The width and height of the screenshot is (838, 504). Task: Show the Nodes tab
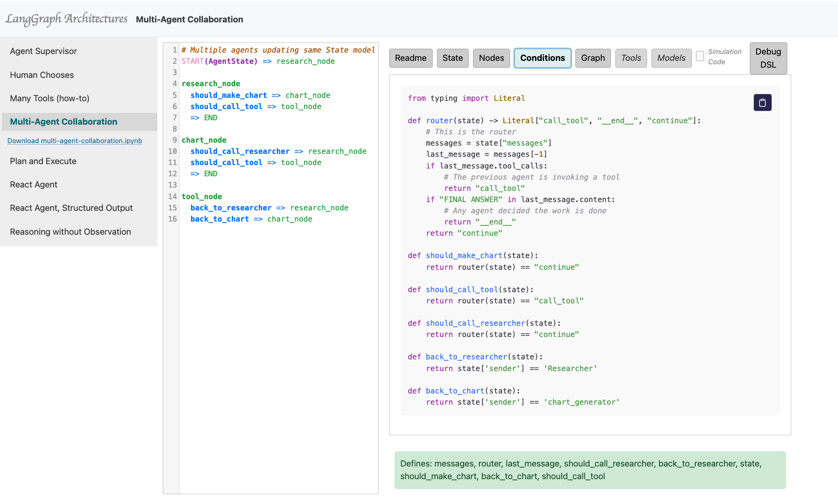point(491,58)
